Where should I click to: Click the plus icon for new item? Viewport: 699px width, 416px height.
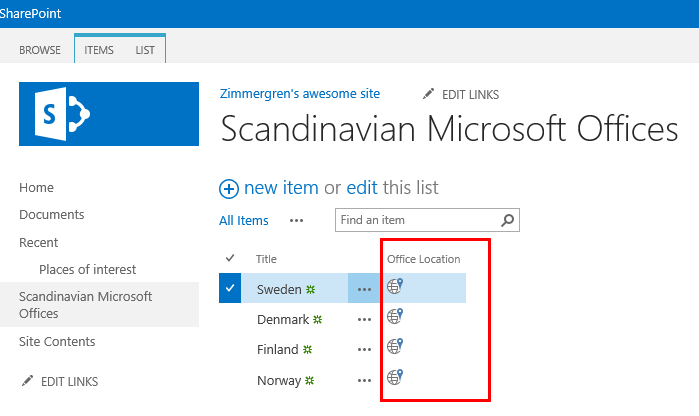coord(229,189)
